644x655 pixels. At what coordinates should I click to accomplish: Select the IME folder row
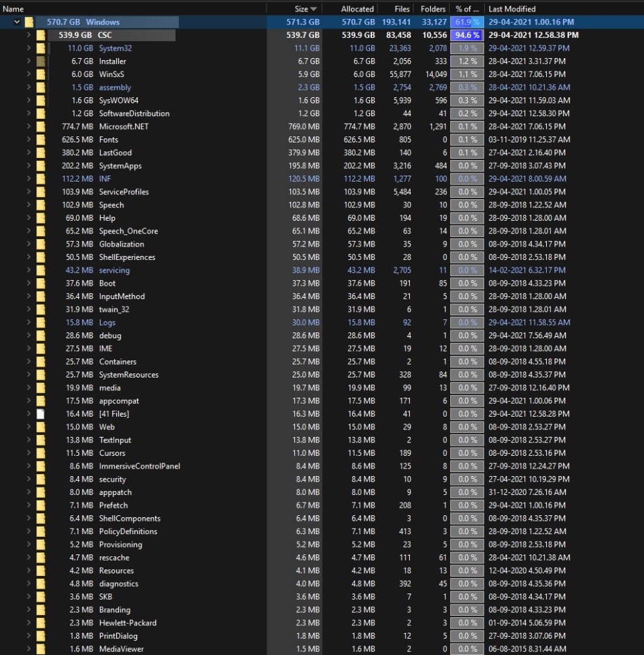(322, 348)
